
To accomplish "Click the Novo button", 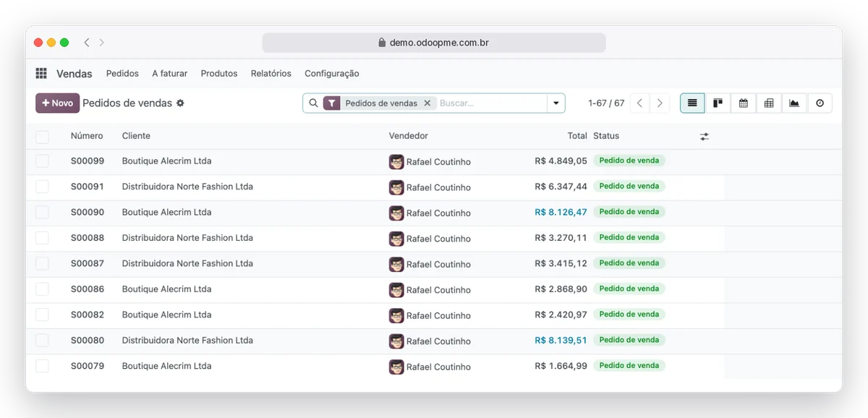I will (x=57, y=103).
